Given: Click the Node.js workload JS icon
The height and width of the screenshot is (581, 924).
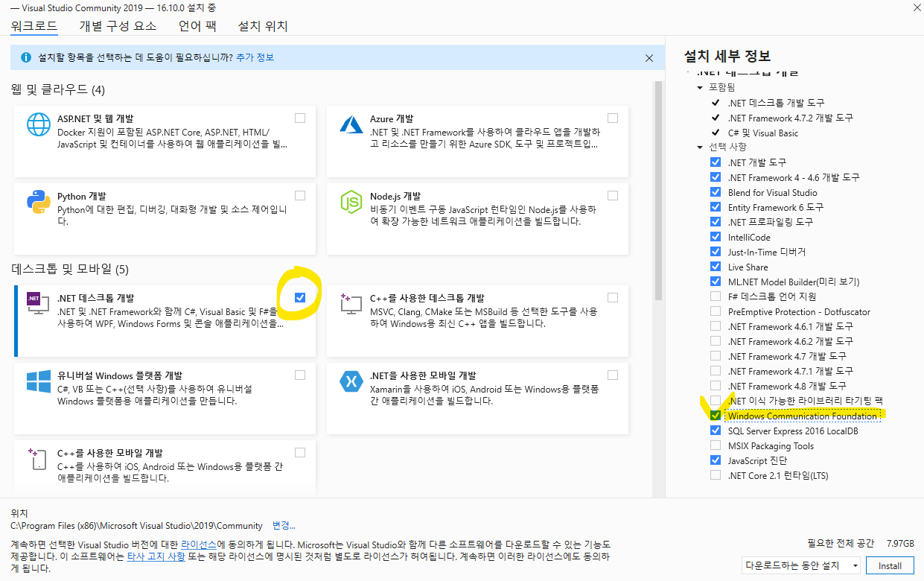Looking at the screenshot, I should coord(351,201).
